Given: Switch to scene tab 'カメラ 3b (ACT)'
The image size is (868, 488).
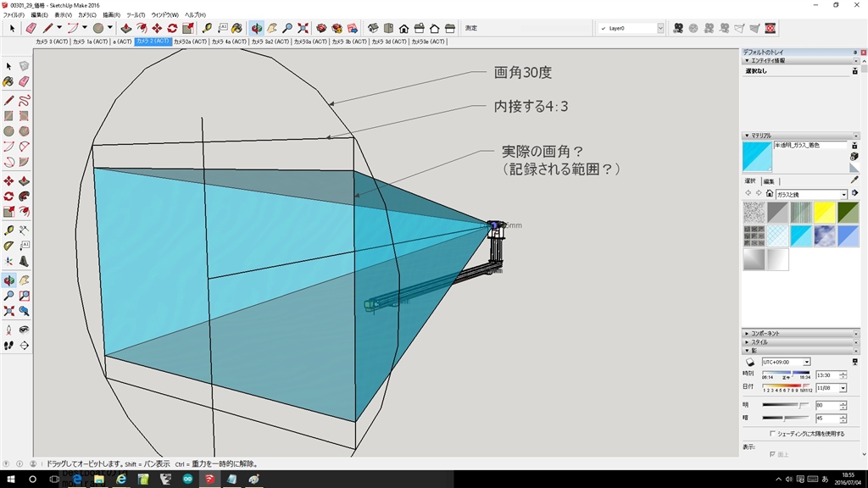Looking at the screenshot, I should tap(348, 42).
